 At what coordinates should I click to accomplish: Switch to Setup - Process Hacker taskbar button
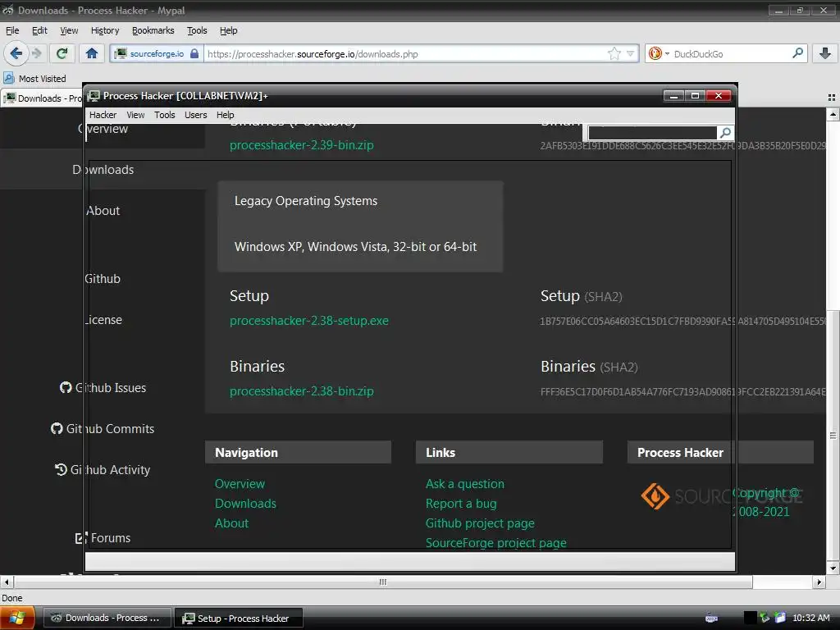[240, 619]
